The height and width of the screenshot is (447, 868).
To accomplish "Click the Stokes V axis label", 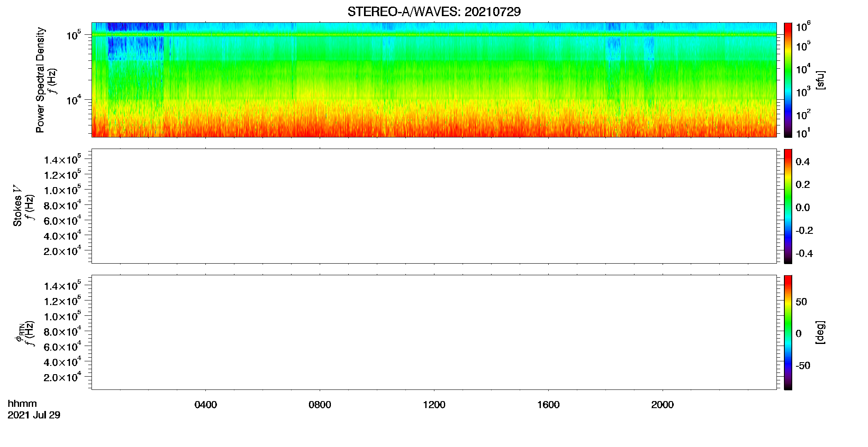I will [17, 206].
